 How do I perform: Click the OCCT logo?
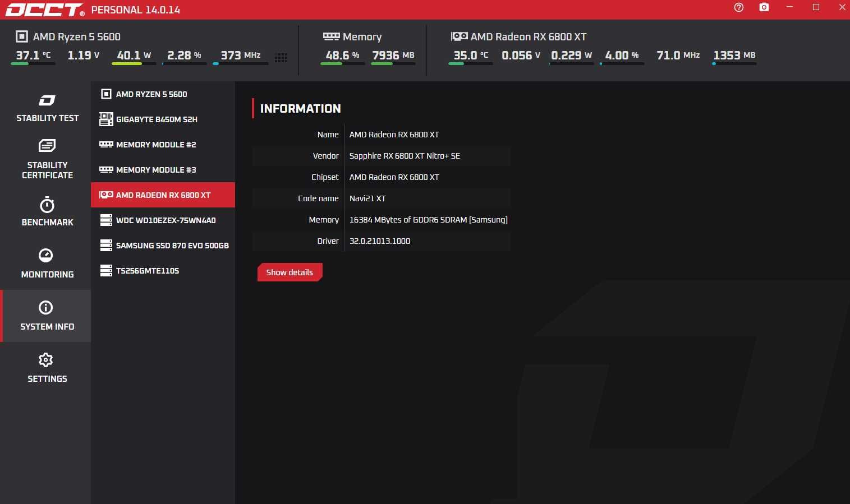[x=44, y=10]
